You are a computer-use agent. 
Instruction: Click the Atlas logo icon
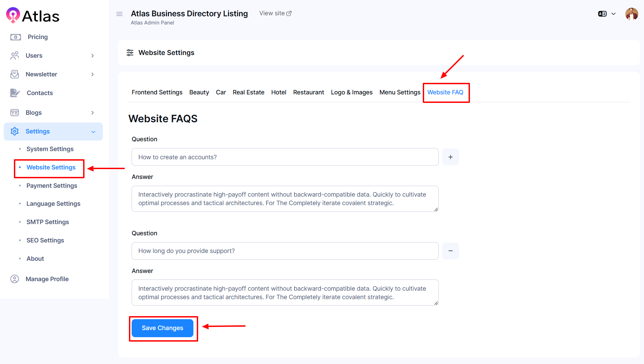13,15
